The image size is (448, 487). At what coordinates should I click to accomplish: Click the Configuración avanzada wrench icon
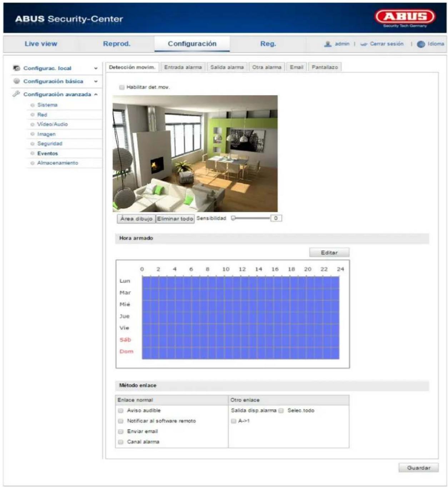[x=16, y=94]
